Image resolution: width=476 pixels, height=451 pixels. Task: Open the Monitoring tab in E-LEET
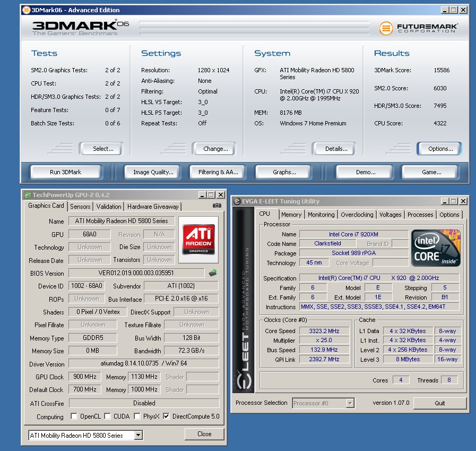pos(321,215)
